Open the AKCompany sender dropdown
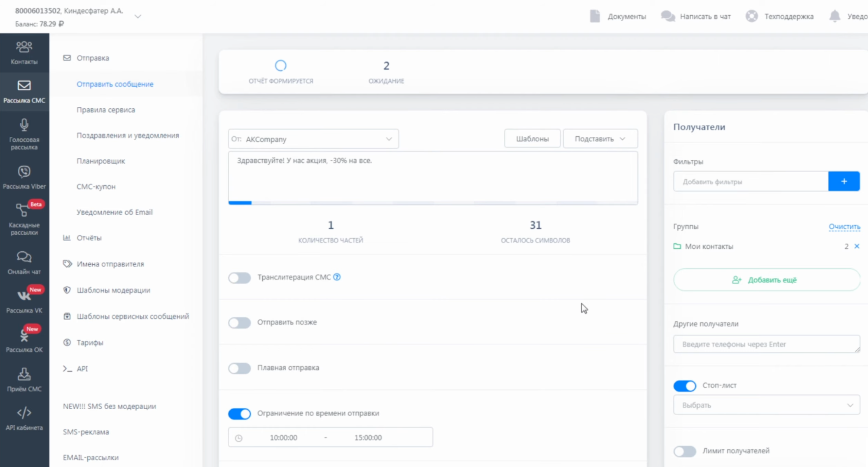Screen dimensions: 868x467 [314, 139]
